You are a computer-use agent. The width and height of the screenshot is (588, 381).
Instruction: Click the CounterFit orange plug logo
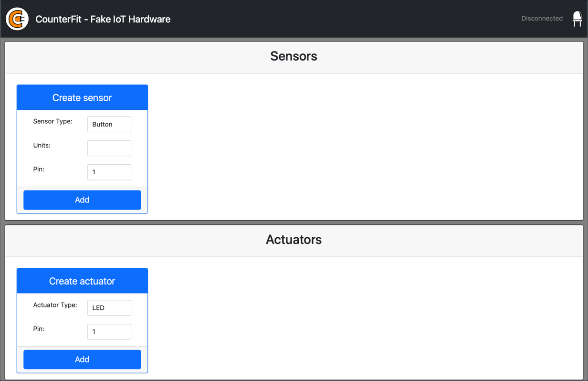point(17,19)
